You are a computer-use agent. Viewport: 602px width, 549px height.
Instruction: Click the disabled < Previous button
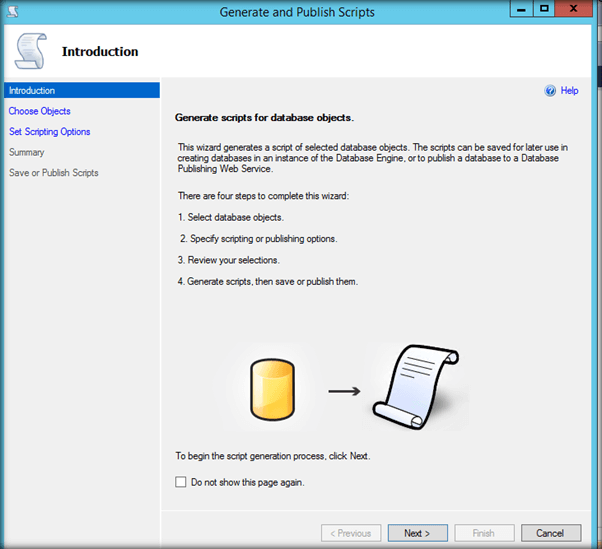[x=351, y=533]
